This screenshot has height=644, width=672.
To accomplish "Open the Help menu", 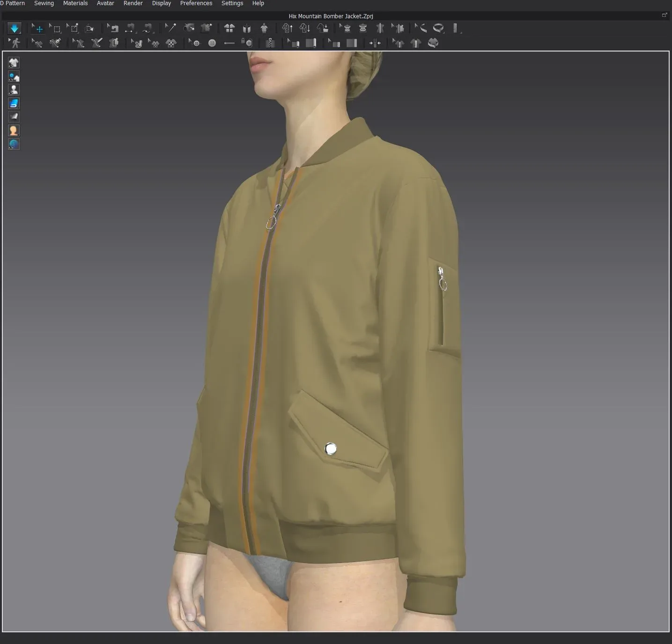I will click(258, 3).
